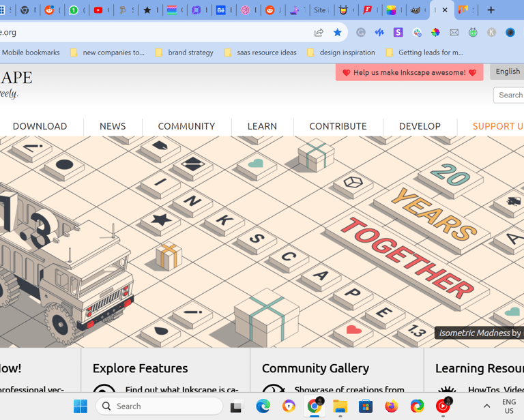Open Microsoft Store from the taskbar

(366, 406)
